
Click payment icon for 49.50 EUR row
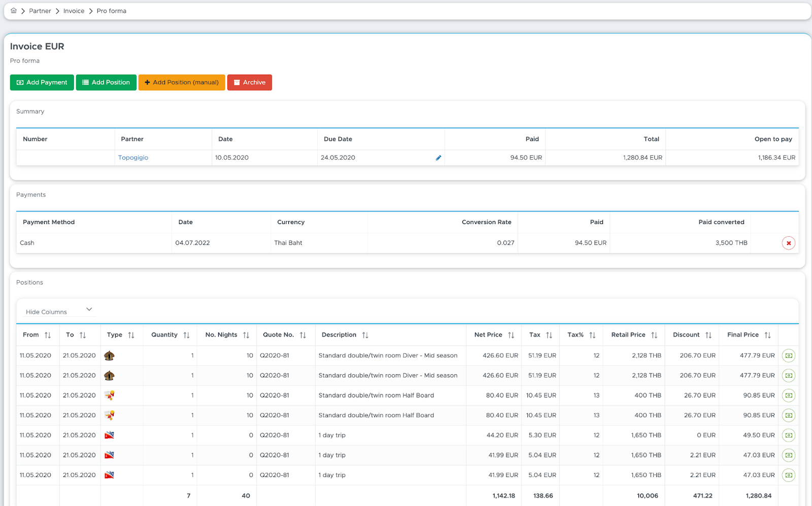(788, 435)
